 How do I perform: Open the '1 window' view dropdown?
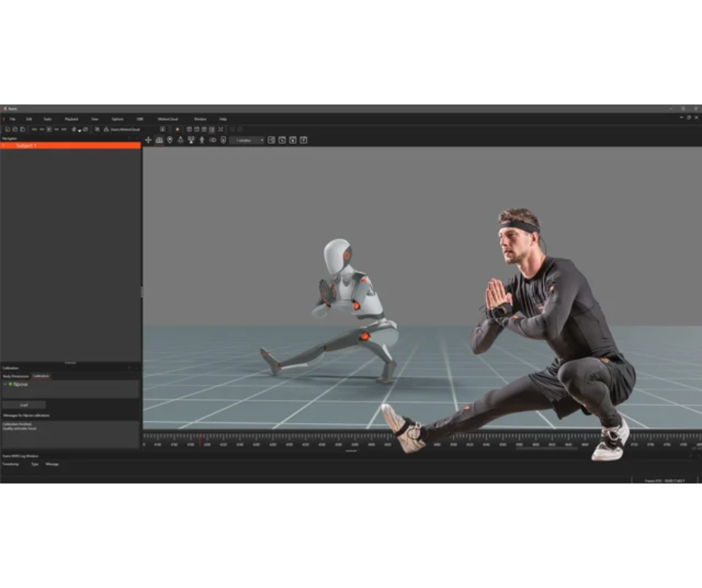(248, 140)
